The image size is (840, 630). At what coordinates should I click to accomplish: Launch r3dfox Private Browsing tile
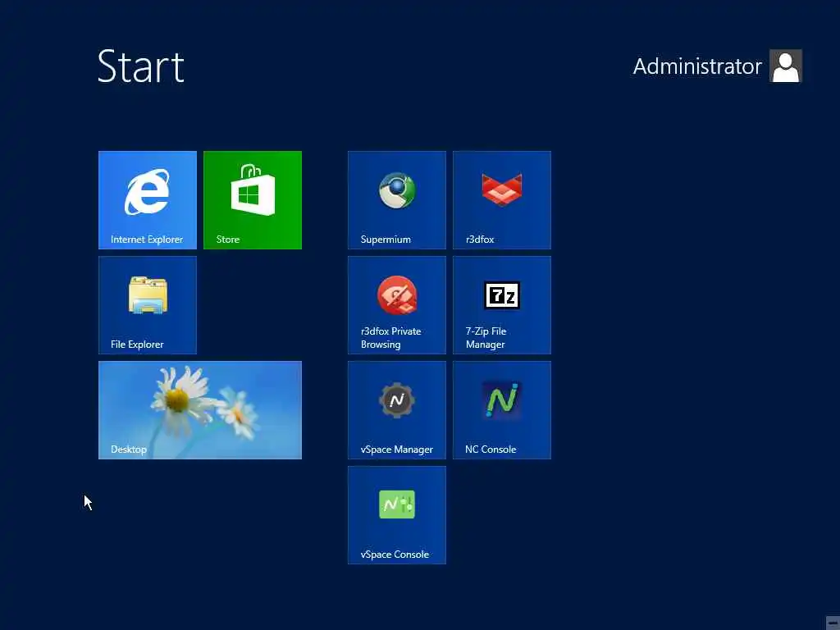[396, 305]
